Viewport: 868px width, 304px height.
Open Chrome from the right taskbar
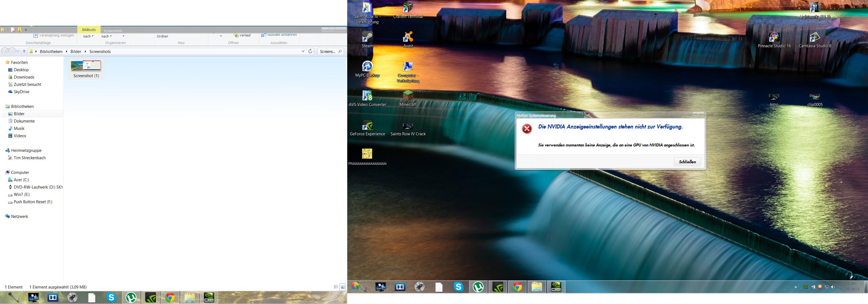[x=517, y=287]
